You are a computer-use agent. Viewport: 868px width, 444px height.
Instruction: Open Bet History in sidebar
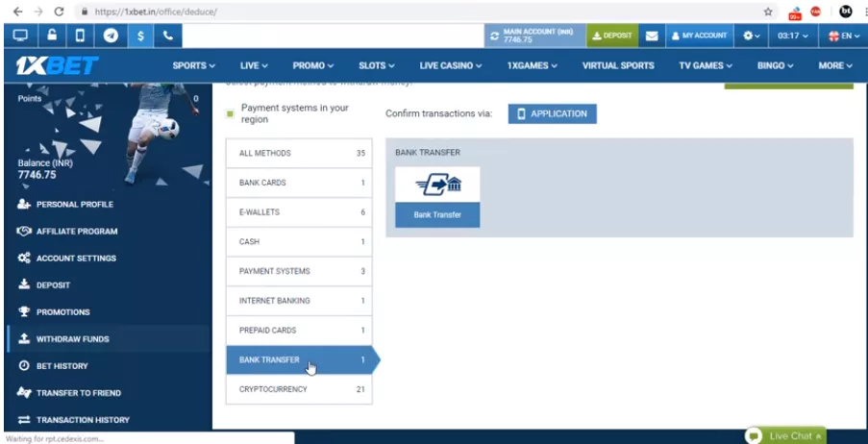pos(62,366)
